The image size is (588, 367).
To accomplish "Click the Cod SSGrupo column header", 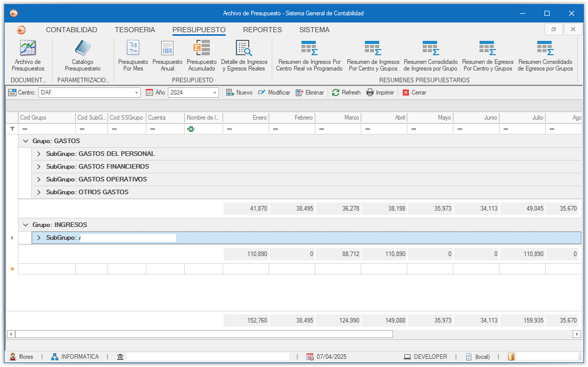I will tap(127, 118).
